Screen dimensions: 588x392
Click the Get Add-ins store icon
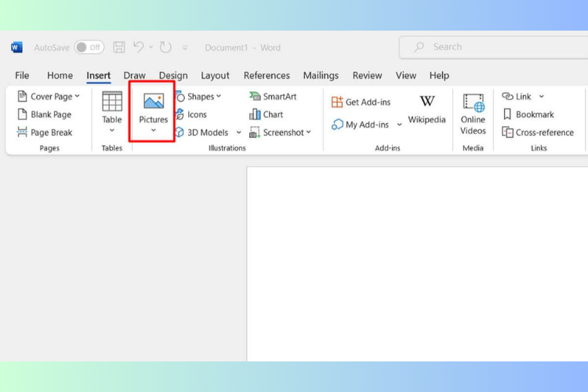(x=337, y=102)
